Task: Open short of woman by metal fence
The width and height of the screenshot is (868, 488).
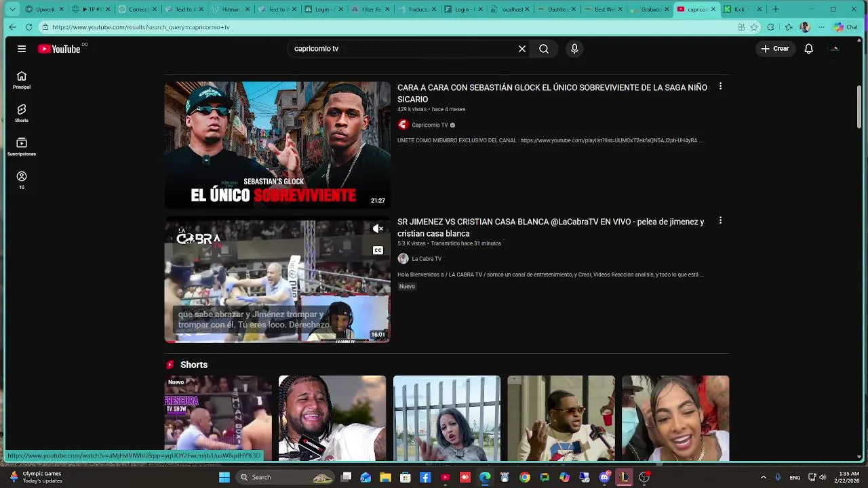Action: [x=447, y=418]
